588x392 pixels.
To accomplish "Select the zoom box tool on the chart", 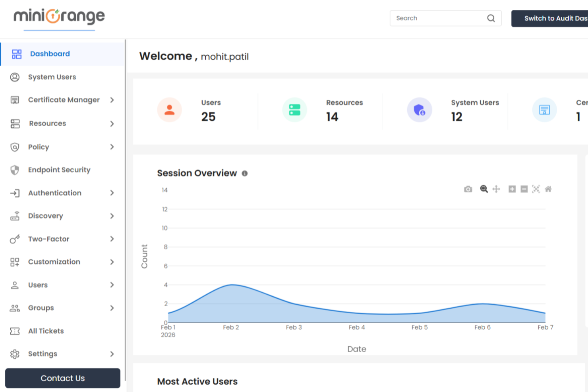I will [484, 189].
